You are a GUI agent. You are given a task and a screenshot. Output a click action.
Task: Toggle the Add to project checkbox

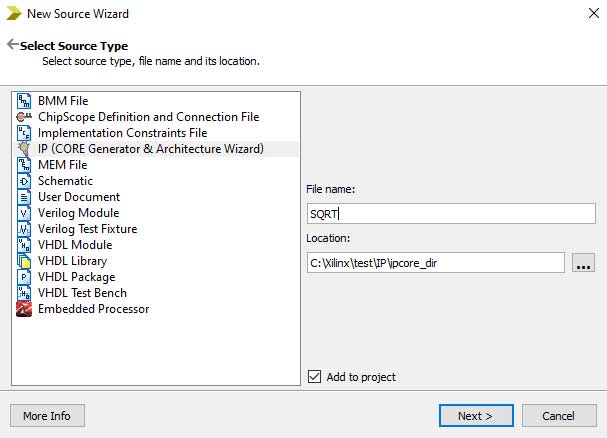coord(315,377)
